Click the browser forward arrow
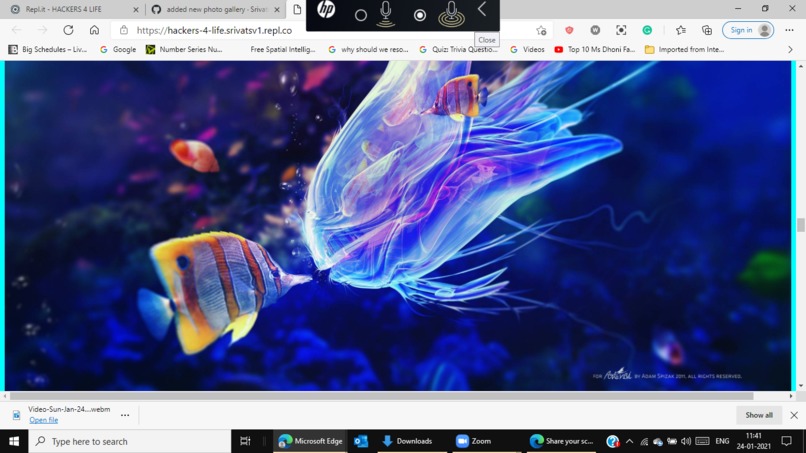The height and width of the screenshot is (453, 806). [42, 30]
